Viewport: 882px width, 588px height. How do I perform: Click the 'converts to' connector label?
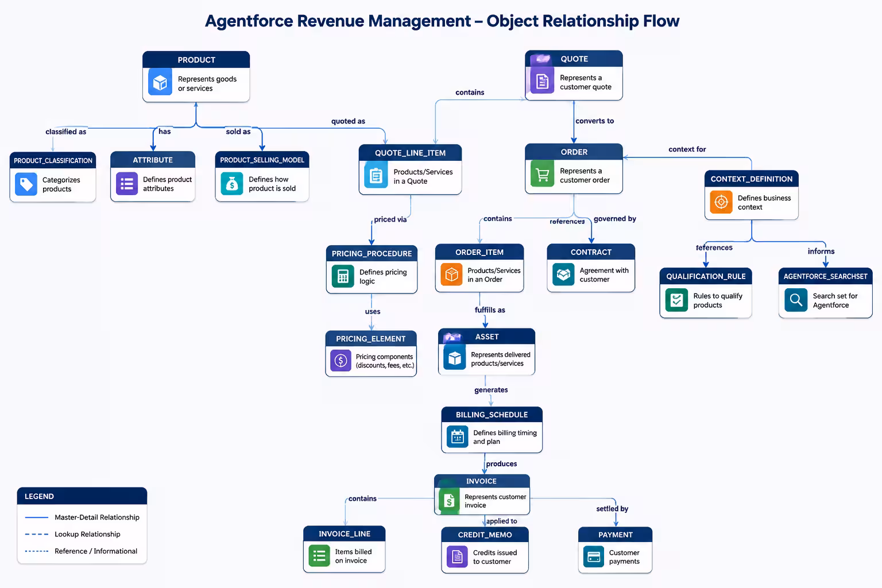(594, 121)
